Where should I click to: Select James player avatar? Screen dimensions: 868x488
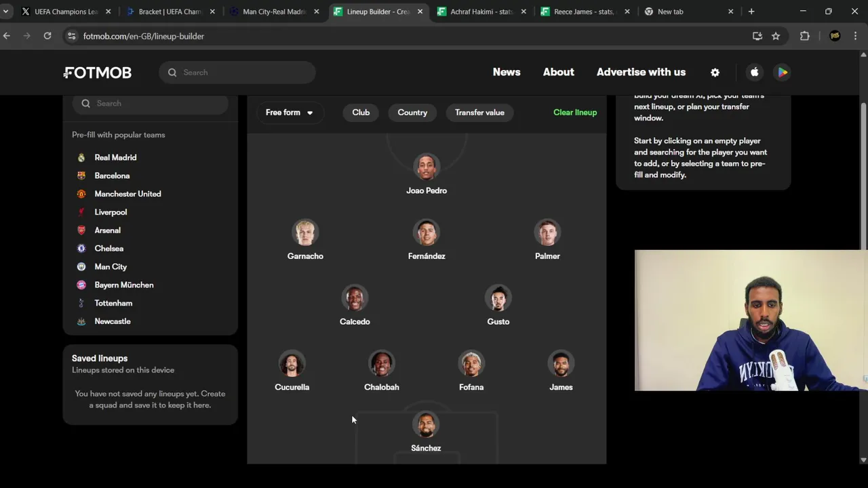pyautogui.click(x=561, y=364)
